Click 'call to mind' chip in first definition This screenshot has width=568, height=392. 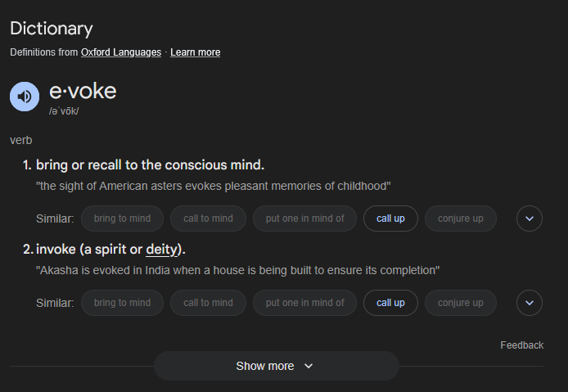pos(208,219)
